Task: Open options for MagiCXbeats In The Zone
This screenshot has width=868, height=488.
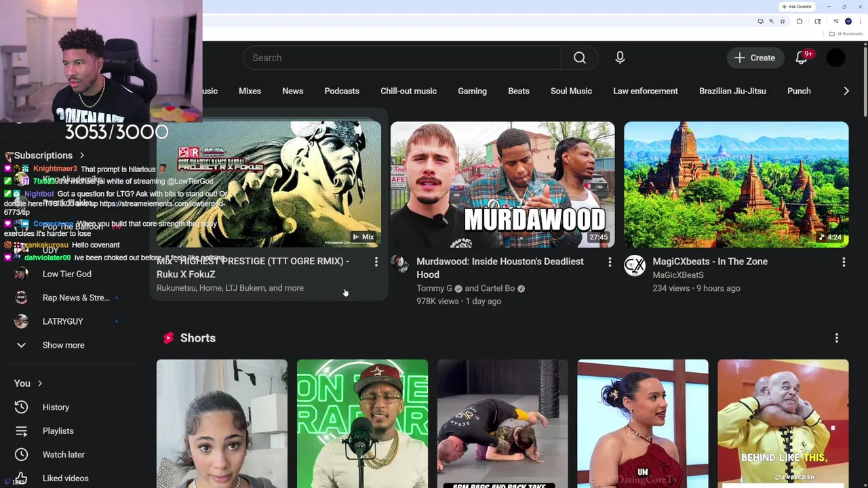Action: pos(844,262)
